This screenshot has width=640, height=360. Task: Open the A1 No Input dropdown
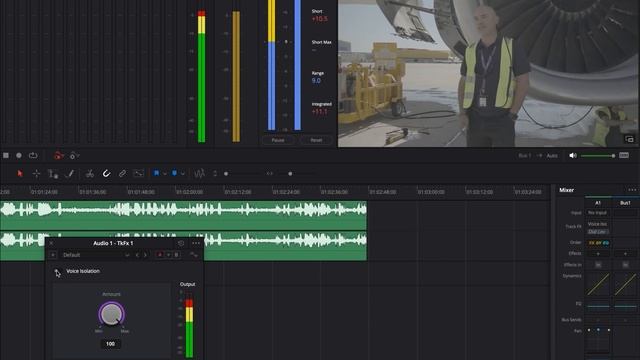coord(598,213)
